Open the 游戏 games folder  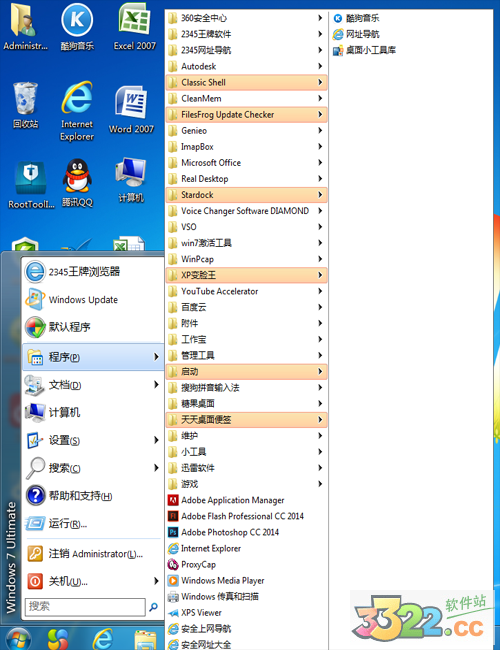(247, 484)
